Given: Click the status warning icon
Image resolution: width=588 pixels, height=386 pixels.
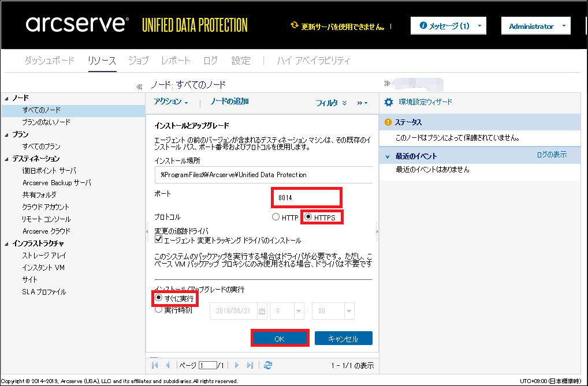Looking at the screenshot, I should pyautogui.click(x=388, y=122).
